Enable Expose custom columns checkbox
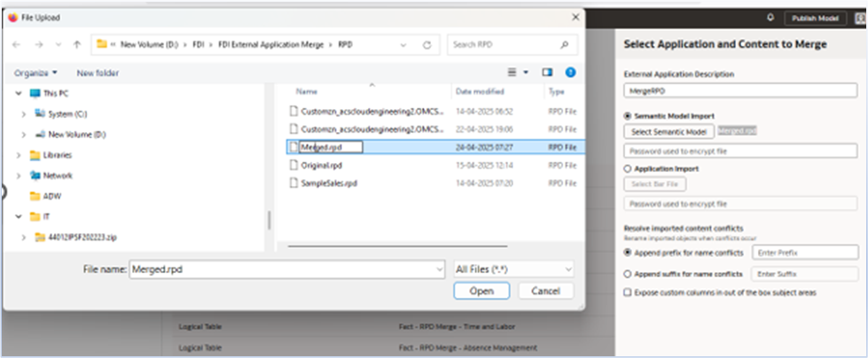This screenshot has height=358, width=868. click(627, 292)
